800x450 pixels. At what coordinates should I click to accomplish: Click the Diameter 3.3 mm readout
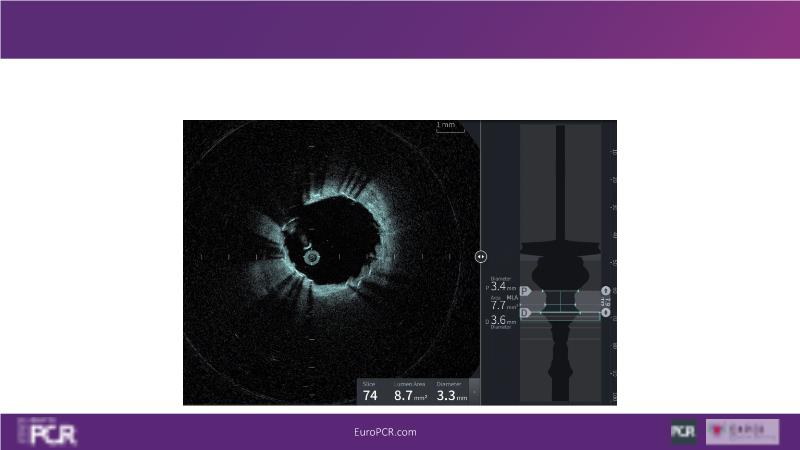pyautogui.click(x=452, y=395)
